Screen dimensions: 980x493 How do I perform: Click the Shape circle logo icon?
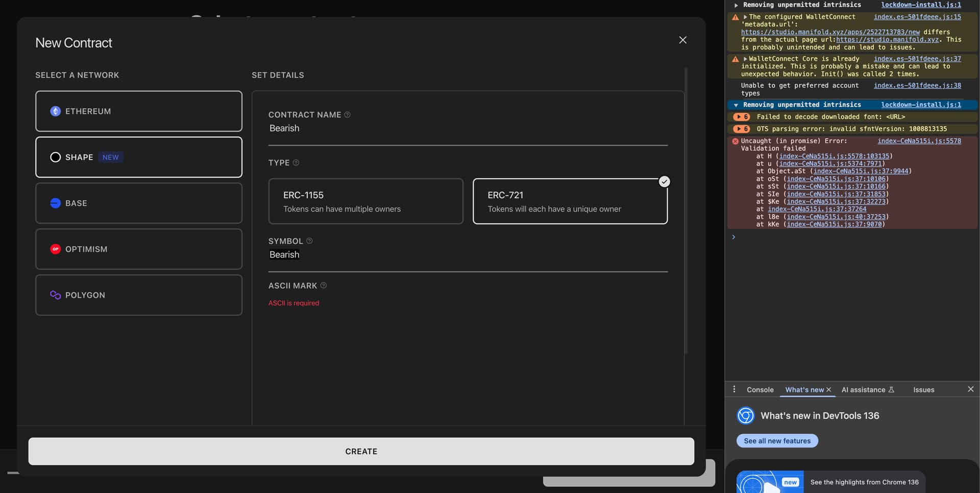(56, 157)
